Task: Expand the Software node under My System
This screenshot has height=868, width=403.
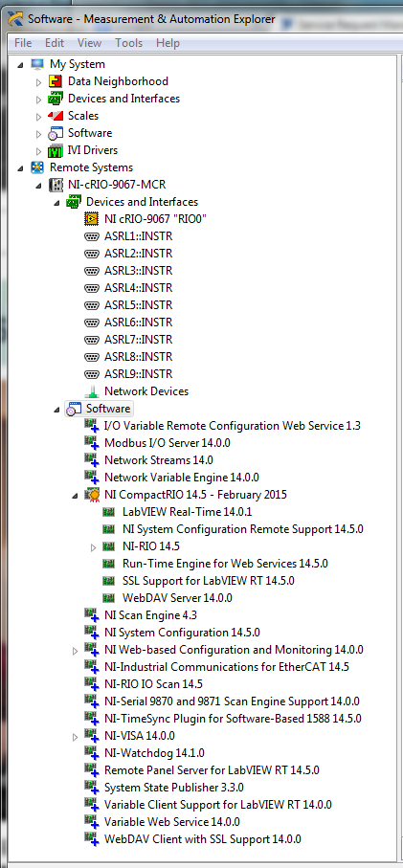Action: 38,134
